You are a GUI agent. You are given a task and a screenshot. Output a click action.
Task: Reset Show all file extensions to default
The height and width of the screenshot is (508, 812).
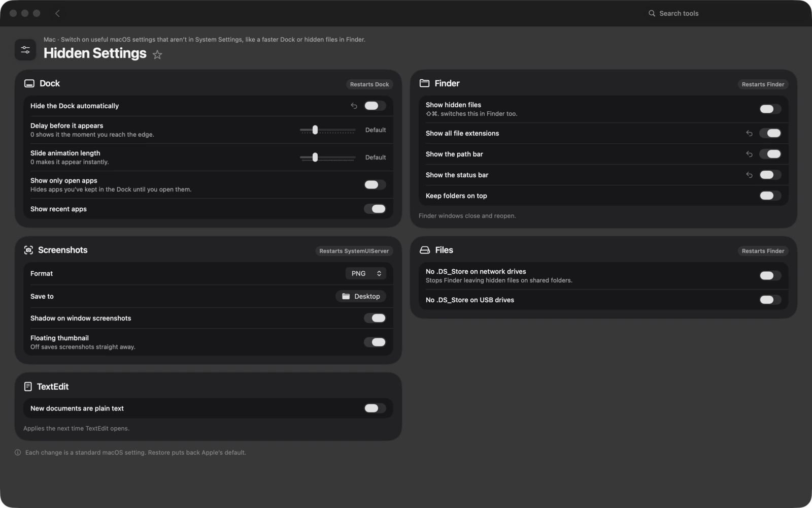(x=749, y=133)
